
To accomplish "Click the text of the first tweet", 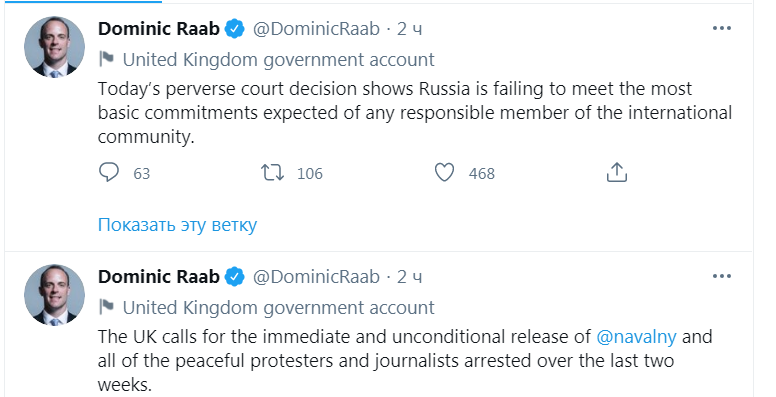I will [x=415, y=113].
